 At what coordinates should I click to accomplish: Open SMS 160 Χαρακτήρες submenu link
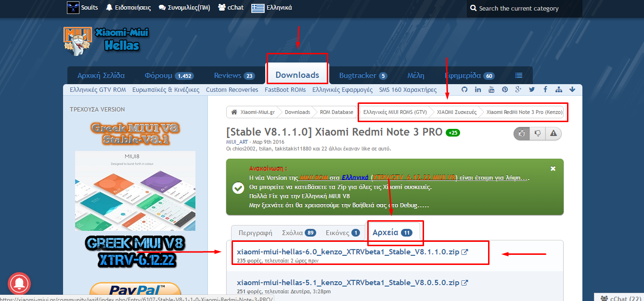point(408,89)
